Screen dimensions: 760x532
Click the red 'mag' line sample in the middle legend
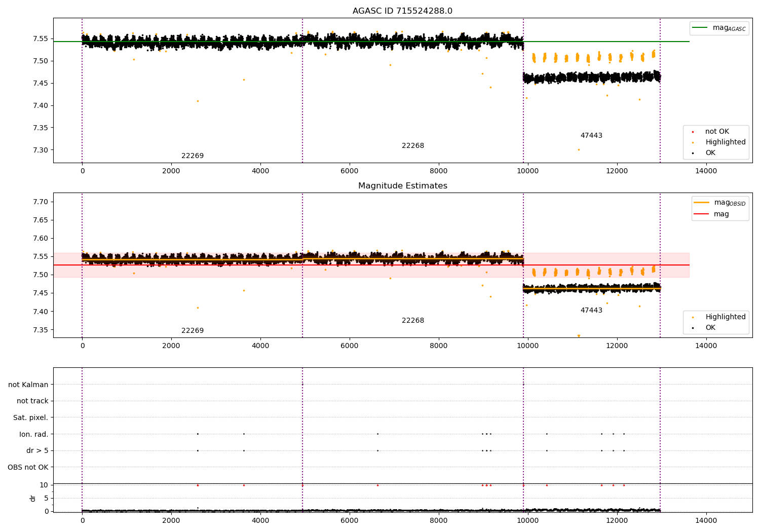tap(701, 214)
